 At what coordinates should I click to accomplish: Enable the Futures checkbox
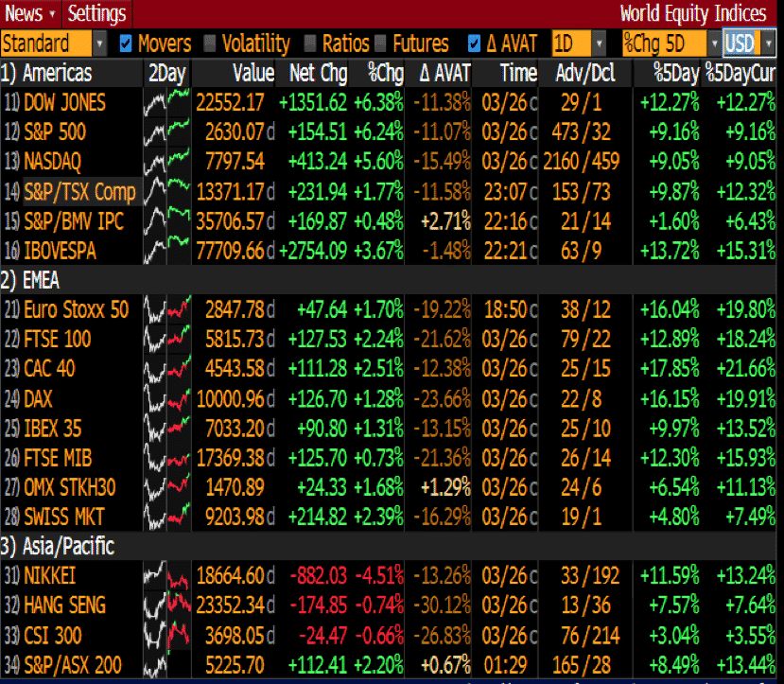click(x=380, y=44)
